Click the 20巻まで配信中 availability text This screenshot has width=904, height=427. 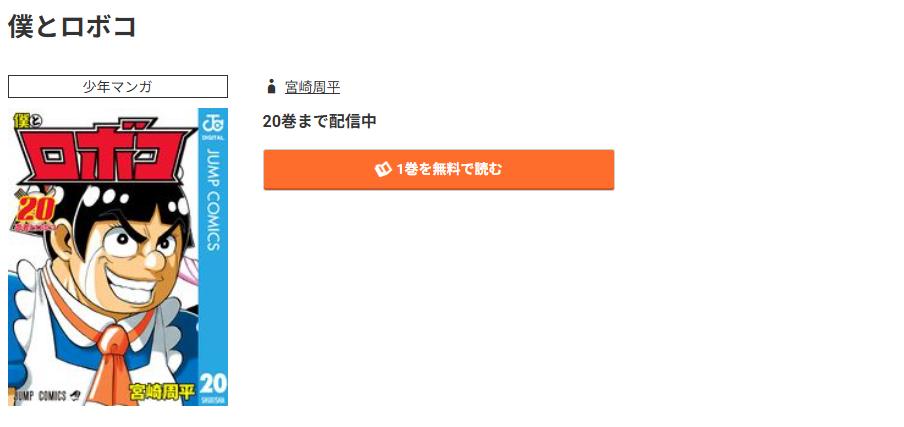click(x=319, y=122)
